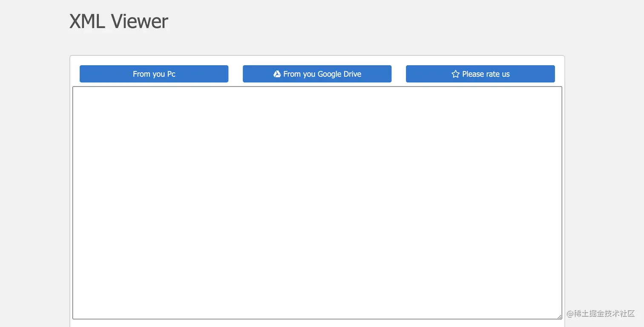Click the Google Drive triangle icon
The height and width of the screenshot is (327, 644).
(x=277, y=74)
